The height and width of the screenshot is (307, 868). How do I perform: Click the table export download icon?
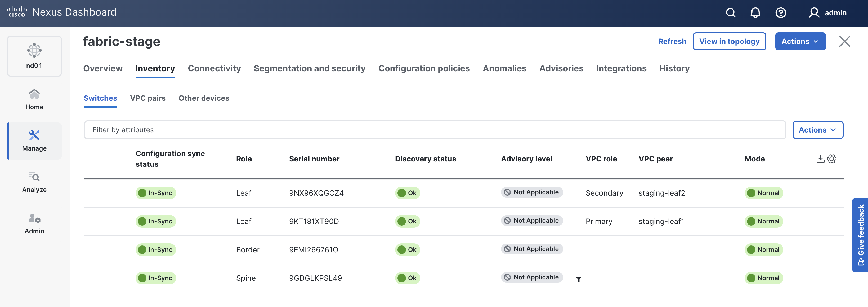pyautogui.click(x=820, y=159)
